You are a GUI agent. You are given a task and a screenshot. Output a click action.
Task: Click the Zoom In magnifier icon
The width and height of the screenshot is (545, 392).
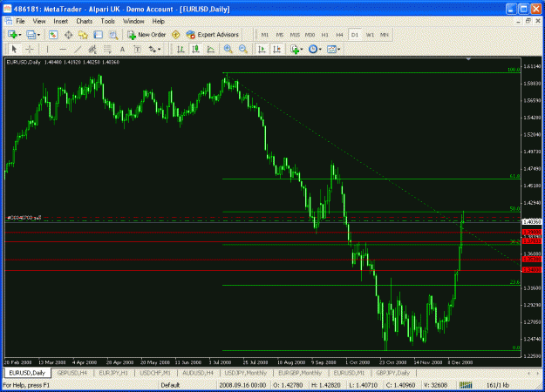[228, 50]
